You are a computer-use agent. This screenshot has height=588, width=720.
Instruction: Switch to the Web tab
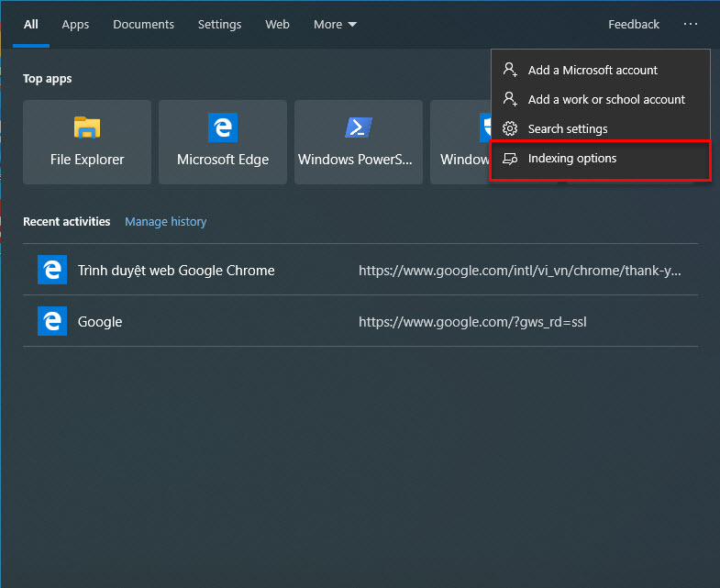[277, 25]
